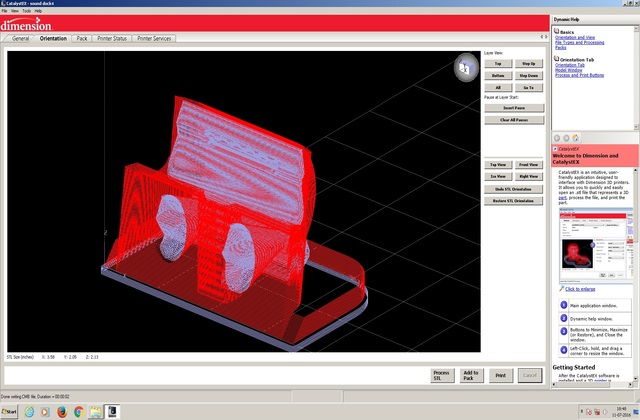Click Clear All Pauses button
This screenshot has width=640, height=420.
click(514, 120)
